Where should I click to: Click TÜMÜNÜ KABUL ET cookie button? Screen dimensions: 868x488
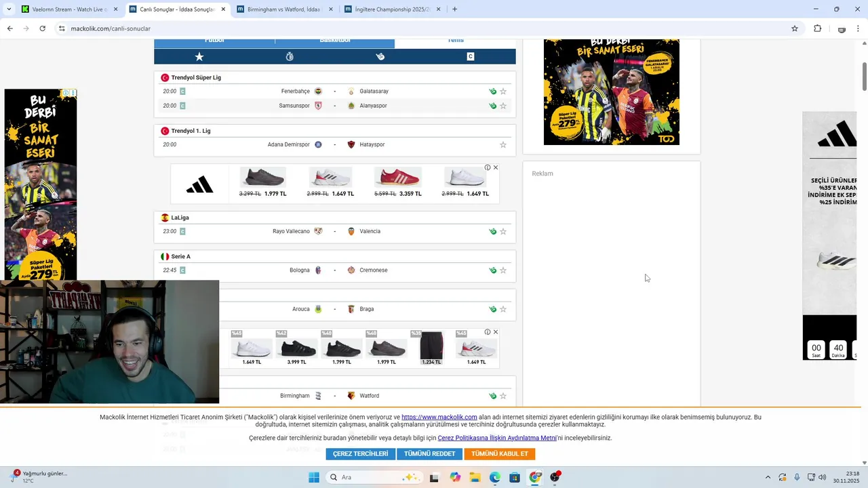(500, 454)
